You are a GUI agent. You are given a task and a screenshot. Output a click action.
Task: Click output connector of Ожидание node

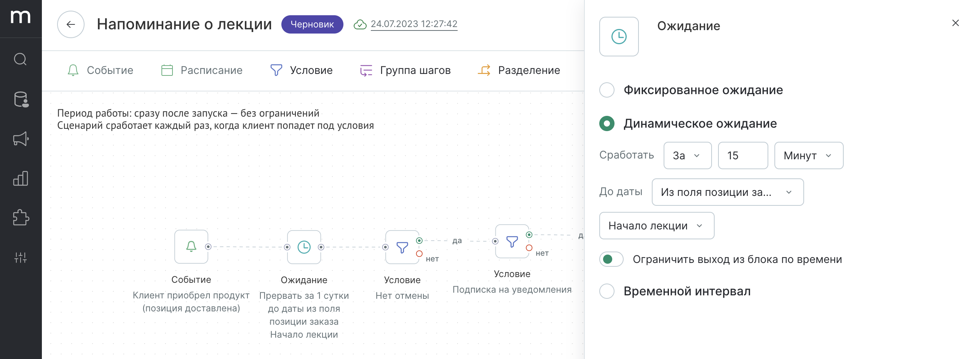tap(321, 247)
